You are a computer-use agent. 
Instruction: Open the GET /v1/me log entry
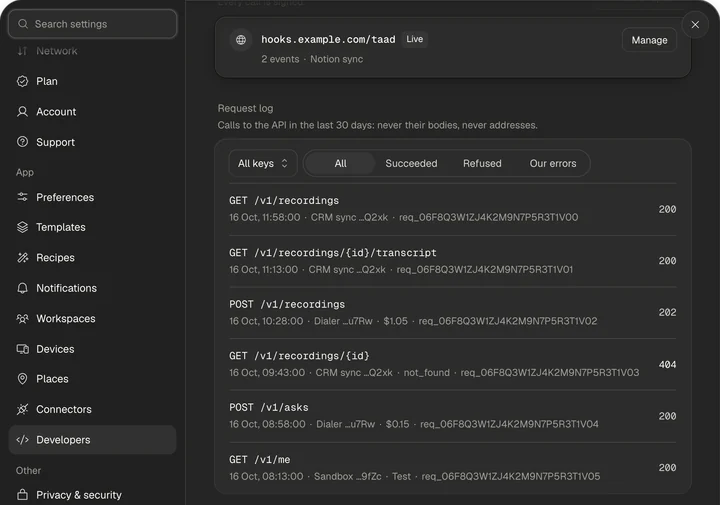coord(452,467)
